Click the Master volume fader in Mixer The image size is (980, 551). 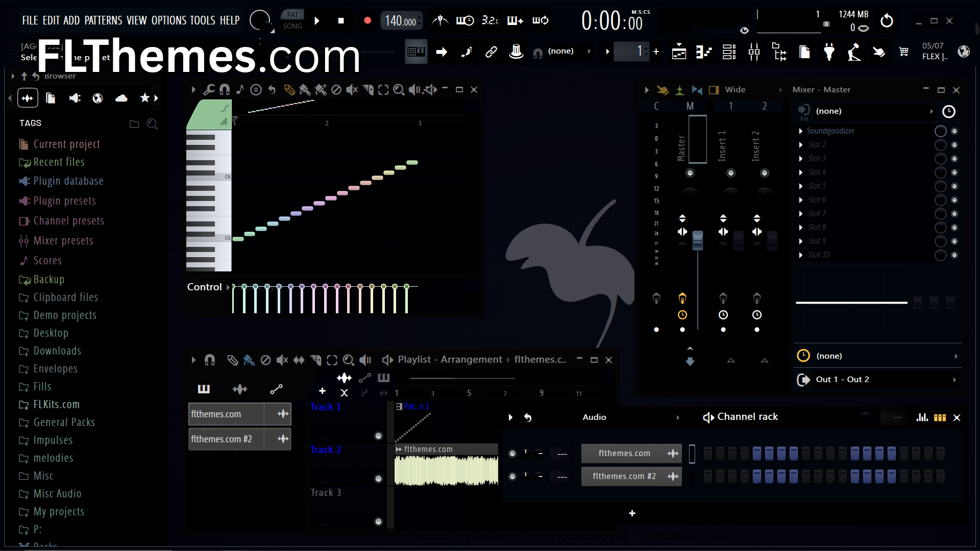(697, 240)
